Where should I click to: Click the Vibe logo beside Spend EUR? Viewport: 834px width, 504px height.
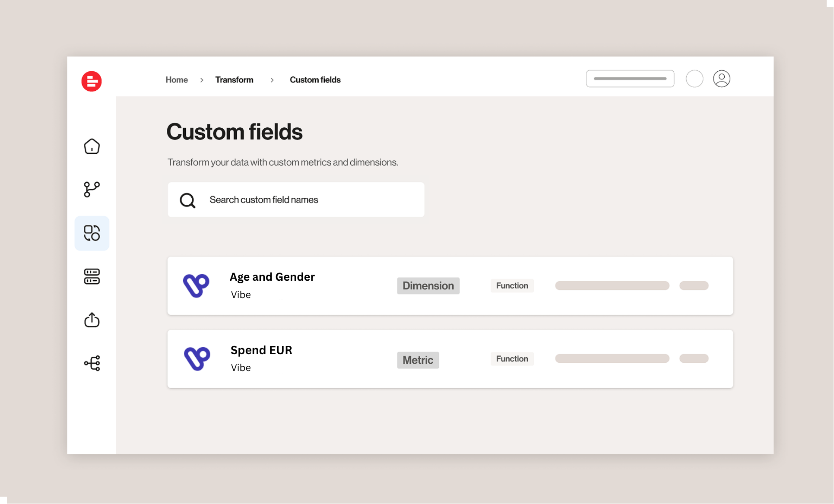tap(197, 358)
